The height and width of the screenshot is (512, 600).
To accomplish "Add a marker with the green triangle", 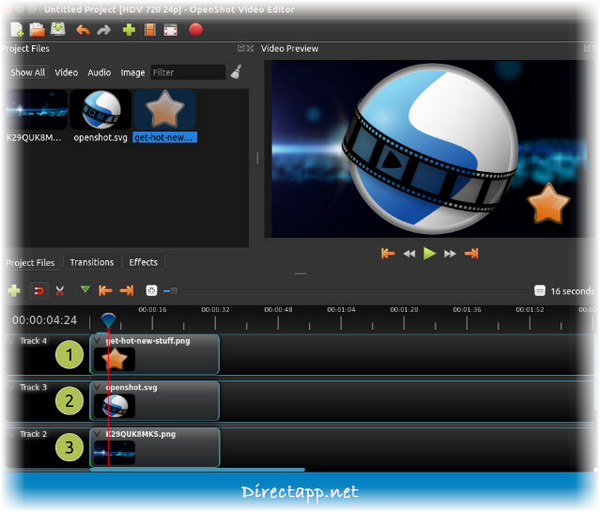I will point(85,289).
